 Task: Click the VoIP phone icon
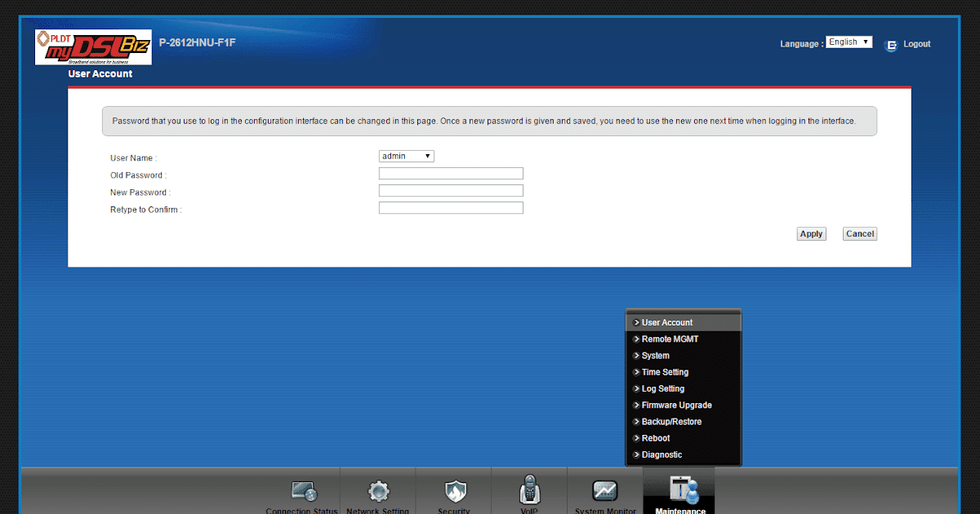[x=529, y=491]
